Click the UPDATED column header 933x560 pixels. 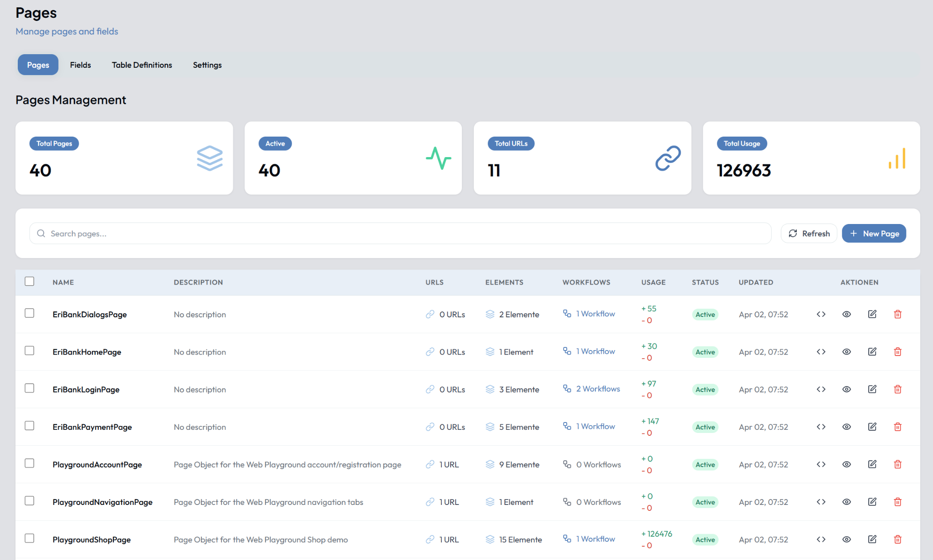[756, 282]
